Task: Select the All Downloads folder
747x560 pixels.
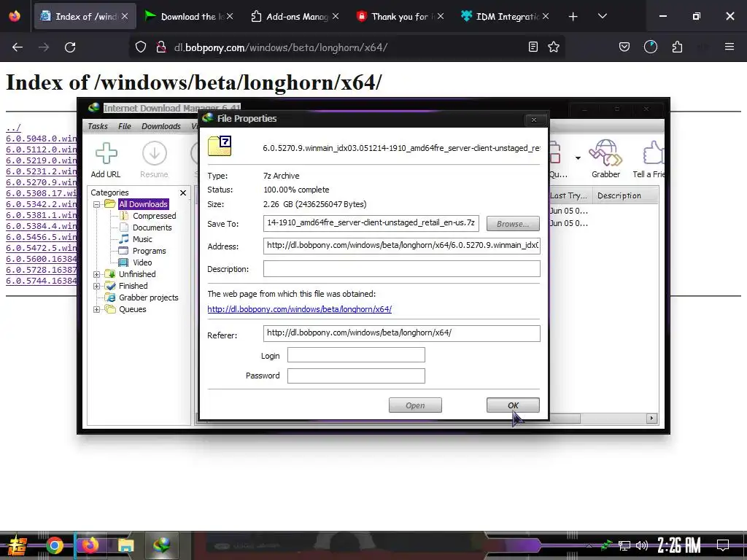Action: (143, 204)
